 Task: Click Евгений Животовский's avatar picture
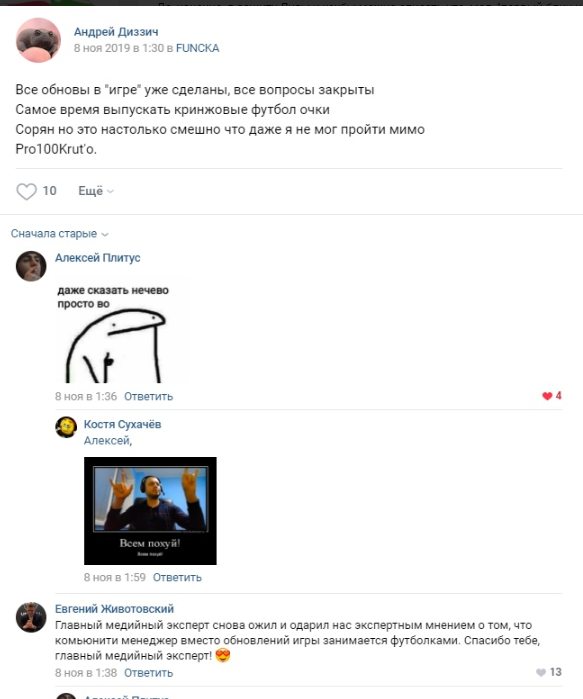(31, 617)
